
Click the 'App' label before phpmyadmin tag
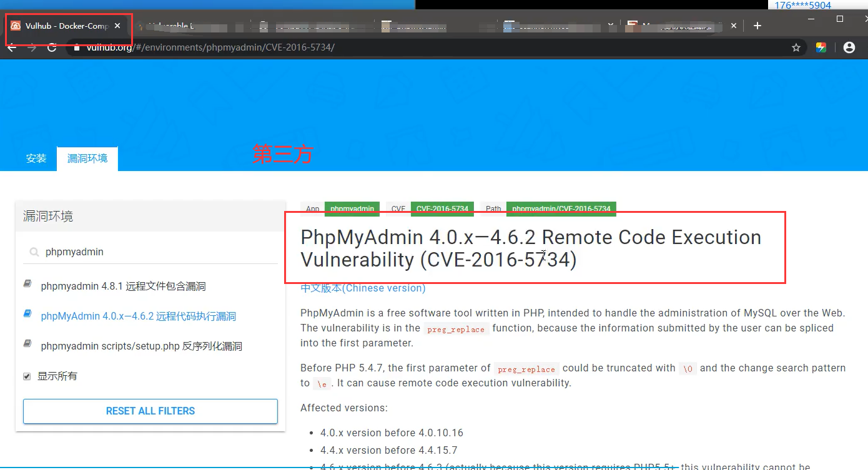312,209
